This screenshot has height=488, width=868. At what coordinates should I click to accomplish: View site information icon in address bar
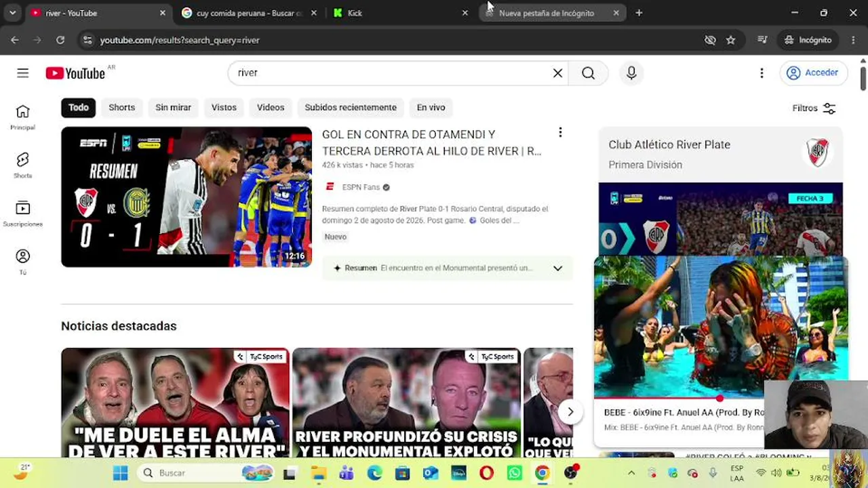click(86, 40)
